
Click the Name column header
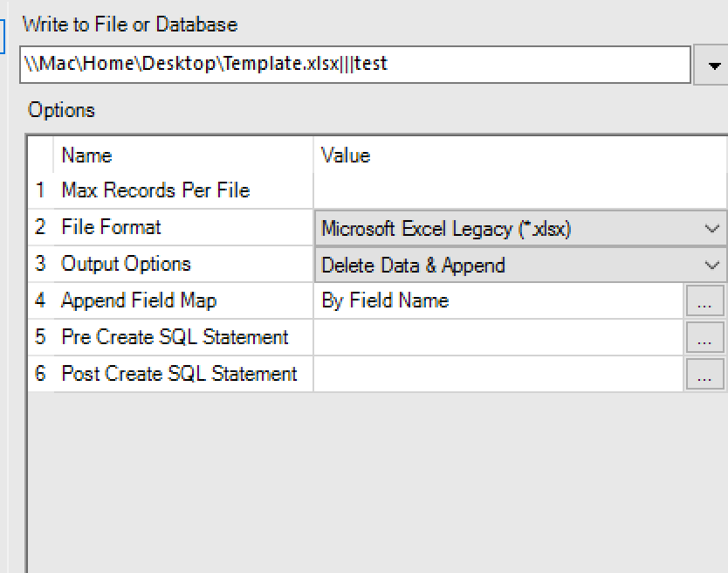[x=86, y=155]
